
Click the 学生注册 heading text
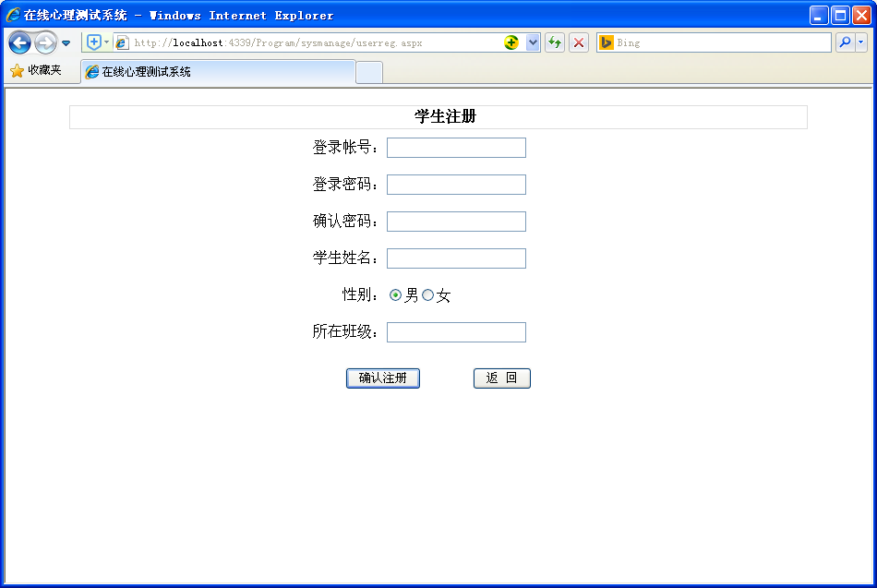(445, 116)
